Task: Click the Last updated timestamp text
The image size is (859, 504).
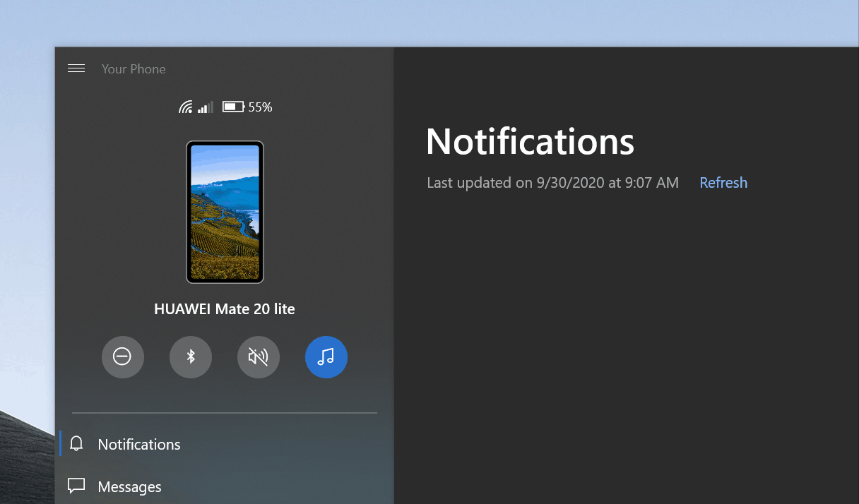Action: coord(553,183)
